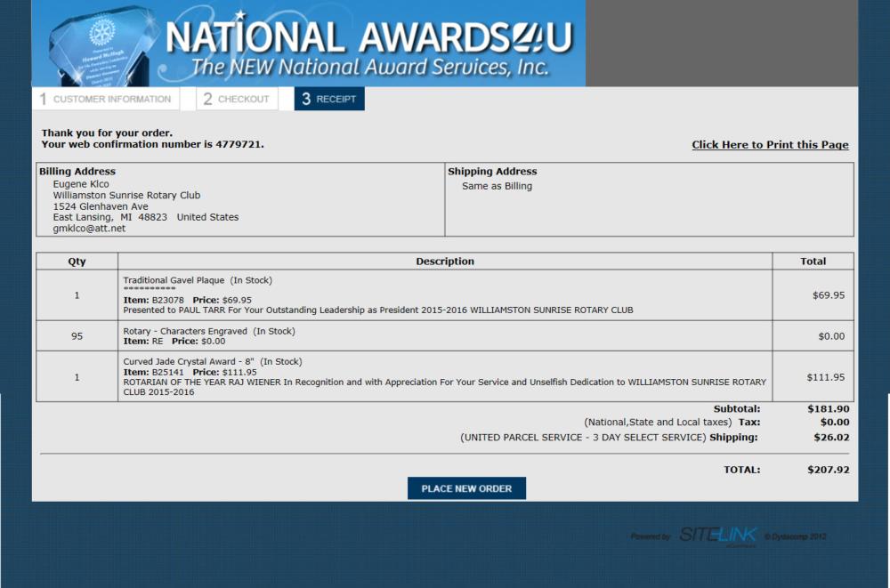Click the Item B23078 price line
Viewport: 890px width, 588px height.
coord(187,301)
